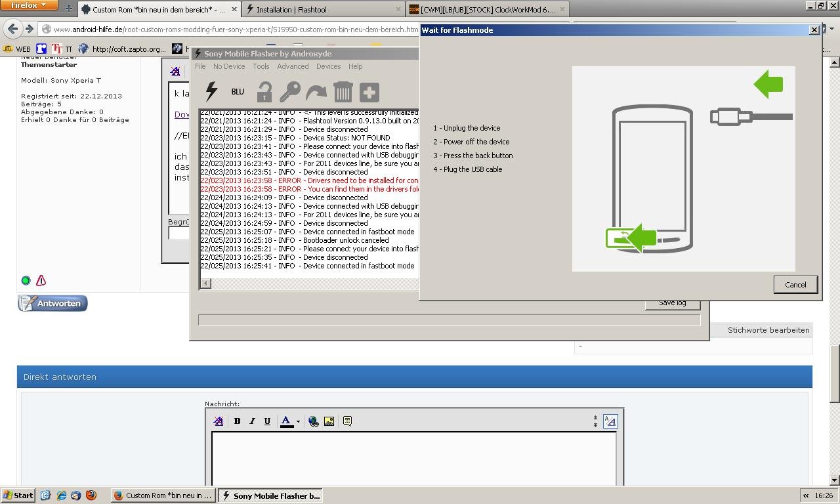
Task: Click the show desktop quick launch icon
Action: [x=45, y=495]
